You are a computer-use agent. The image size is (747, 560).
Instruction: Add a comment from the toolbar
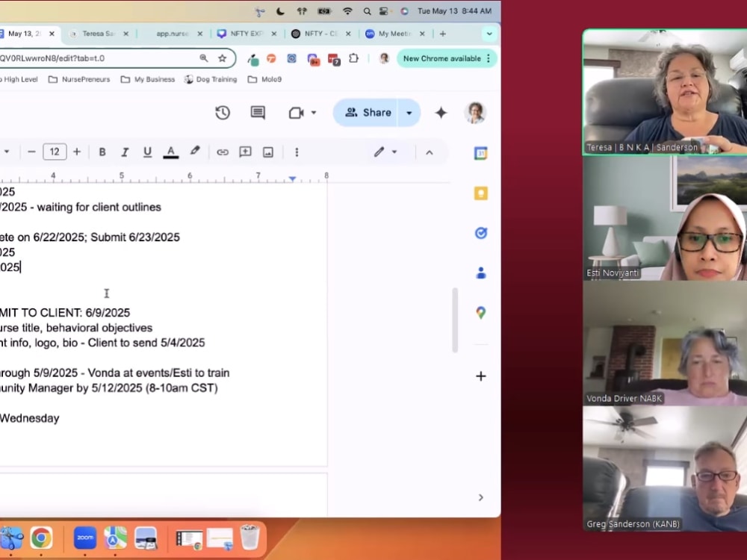coord(245,152)
